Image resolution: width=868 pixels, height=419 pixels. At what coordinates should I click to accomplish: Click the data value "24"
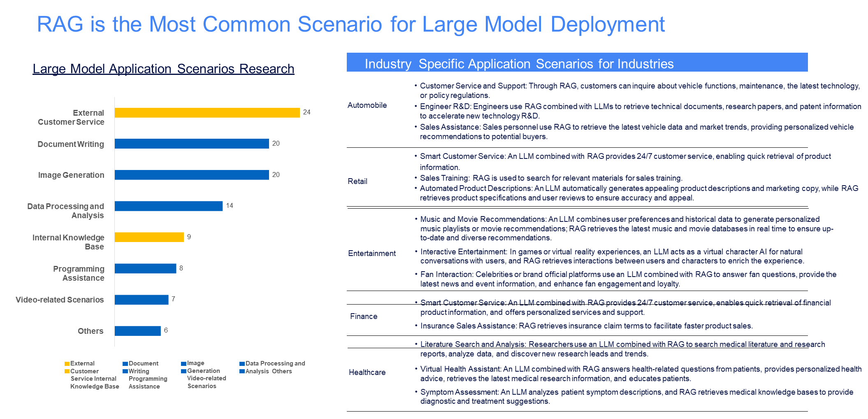307,112
